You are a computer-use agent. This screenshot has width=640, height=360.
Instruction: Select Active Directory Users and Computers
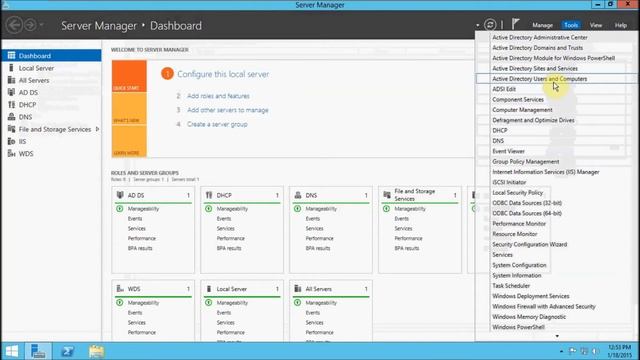pyautogui.click(x=557, y=79)
